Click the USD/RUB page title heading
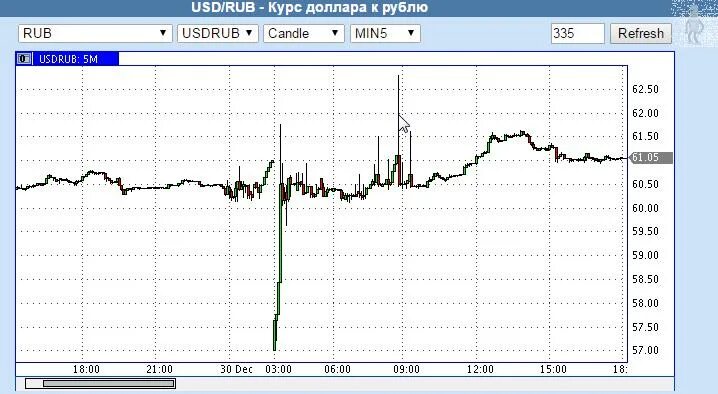Screen dimensions: 718x394 [x=310, y=7]
